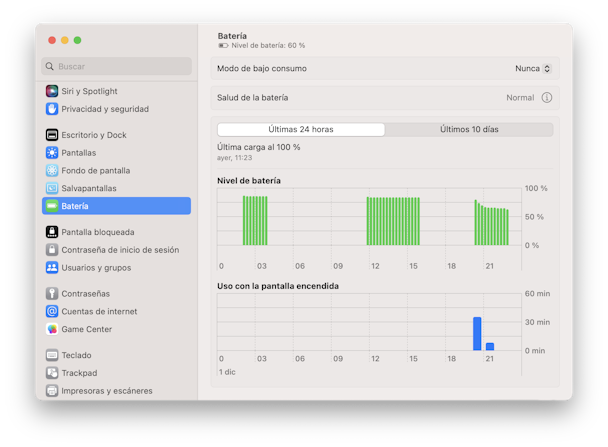Show battery health info button
608x447 pixels.
point(547,98)
